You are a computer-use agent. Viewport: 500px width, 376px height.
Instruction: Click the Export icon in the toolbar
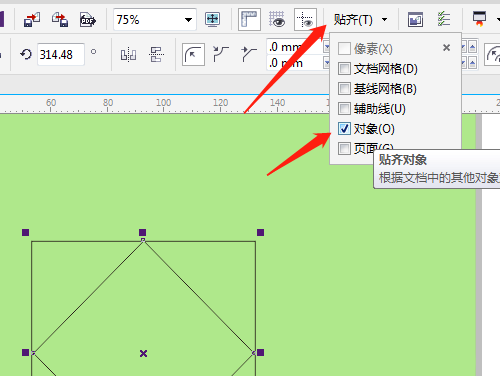(x=60, y=19)
